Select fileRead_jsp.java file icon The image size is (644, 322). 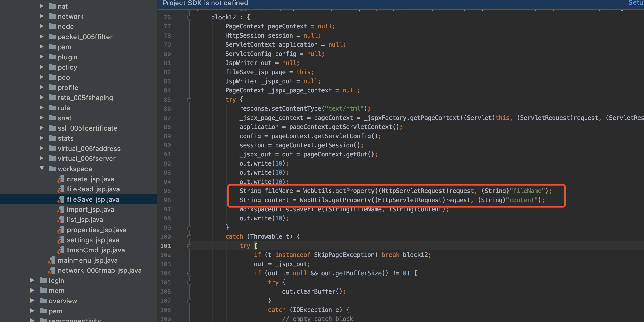(x=60, y=189)
